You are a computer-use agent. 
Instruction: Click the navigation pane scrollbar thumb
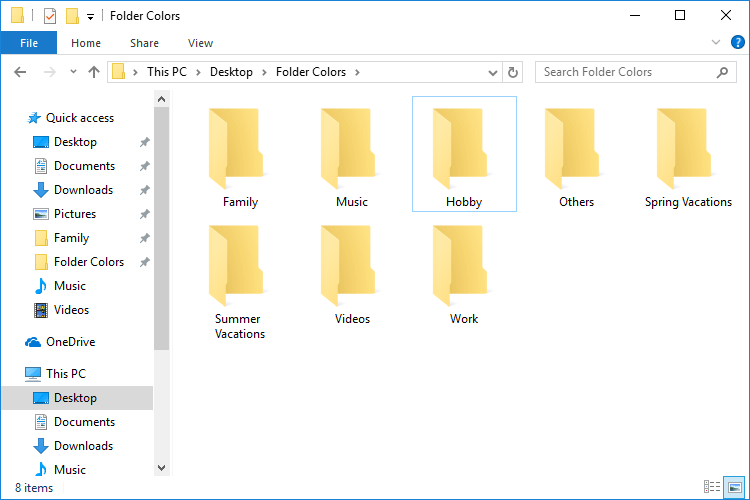161,229
